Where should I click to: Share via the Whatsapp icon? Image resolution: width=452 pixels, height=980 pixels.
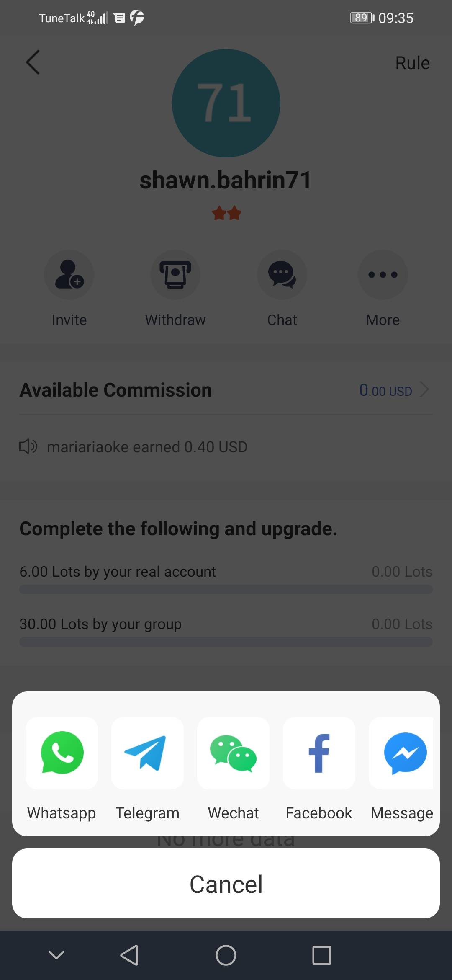point(62,753)
